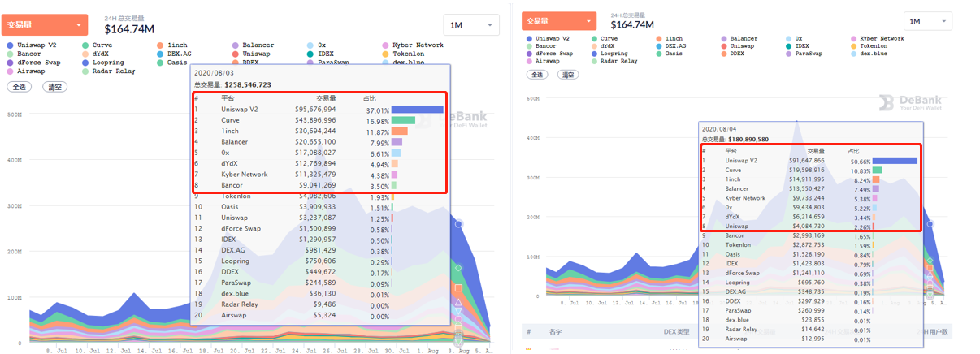Hide DEX.AG series in right panel legend
The image size is (980, 354).
coord(670,46)
